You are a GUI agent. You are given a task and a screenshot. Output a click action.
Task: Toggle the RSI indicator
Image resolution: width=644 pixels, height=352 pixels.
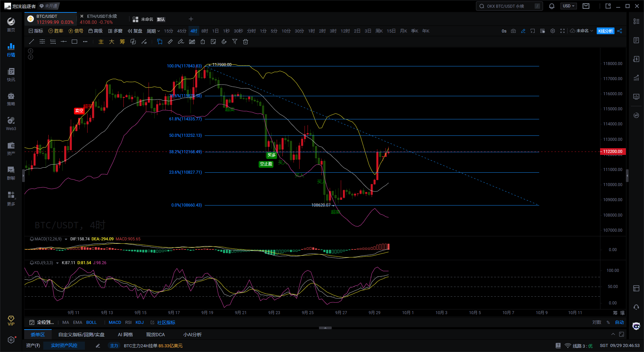[x=128, y=322]
